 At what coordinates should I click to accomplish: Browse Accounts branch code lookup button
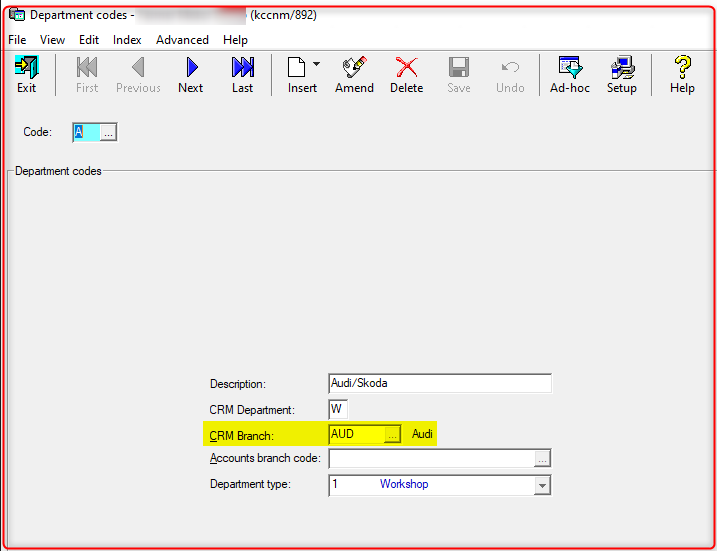[542, 459]
